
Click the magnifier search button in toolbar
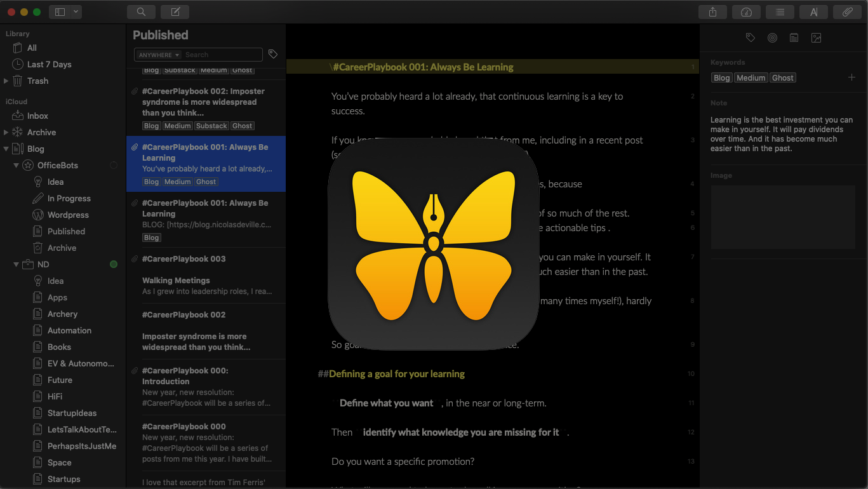click(141, 11)
